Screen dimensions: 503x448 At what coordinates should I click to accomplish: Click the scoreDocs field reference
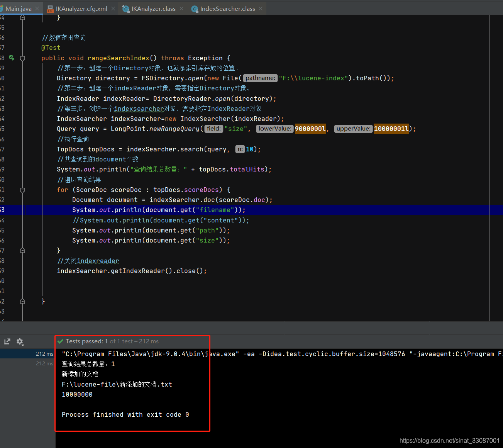202,190
